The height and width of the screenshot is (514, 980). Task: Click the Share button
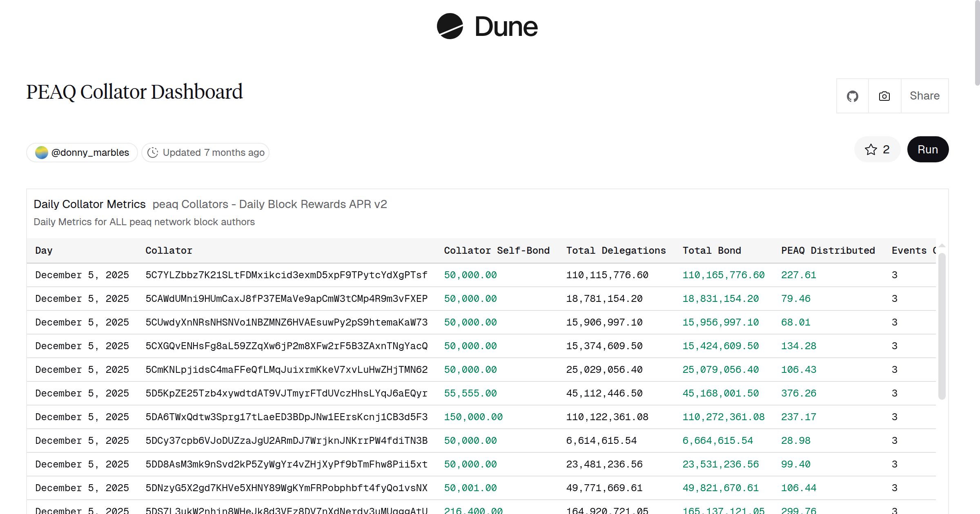click(x=924, y=96)
